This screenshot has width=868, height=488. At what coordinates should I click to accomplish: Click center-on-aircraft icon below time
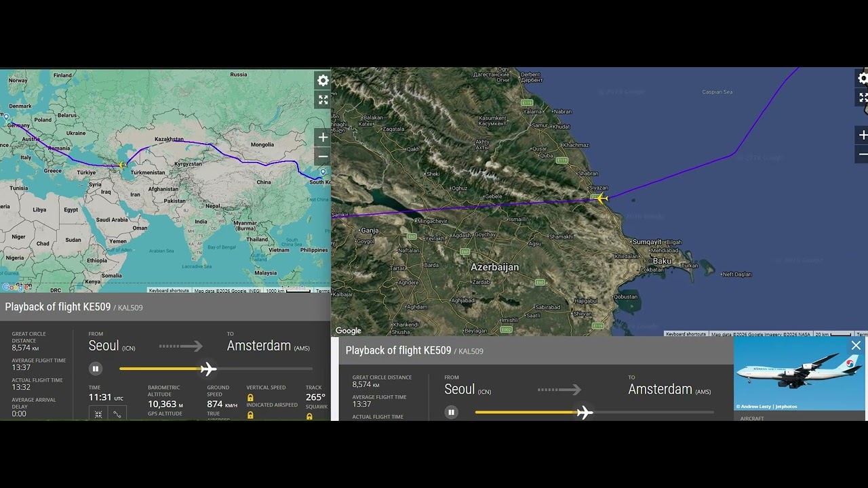point(98,413)
